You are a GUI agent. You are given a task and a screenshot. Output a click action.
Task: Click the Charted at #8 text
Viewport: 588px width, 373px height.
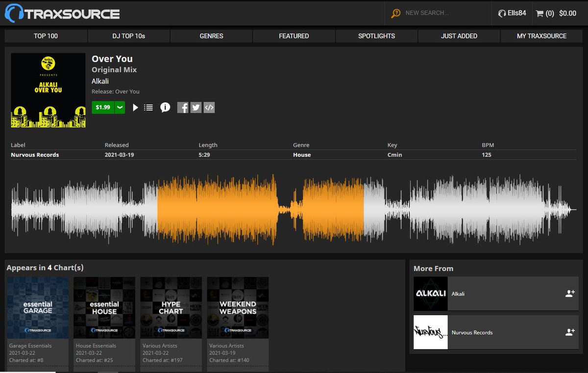point(26,360)
